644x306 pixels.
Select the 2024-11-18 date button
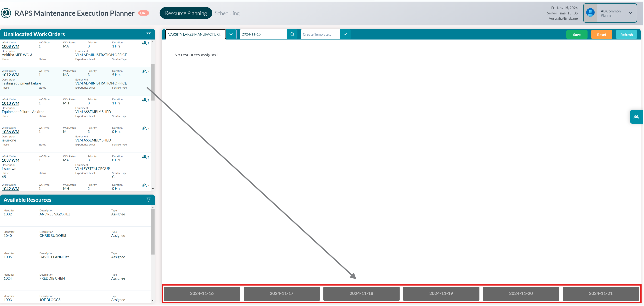361,294
